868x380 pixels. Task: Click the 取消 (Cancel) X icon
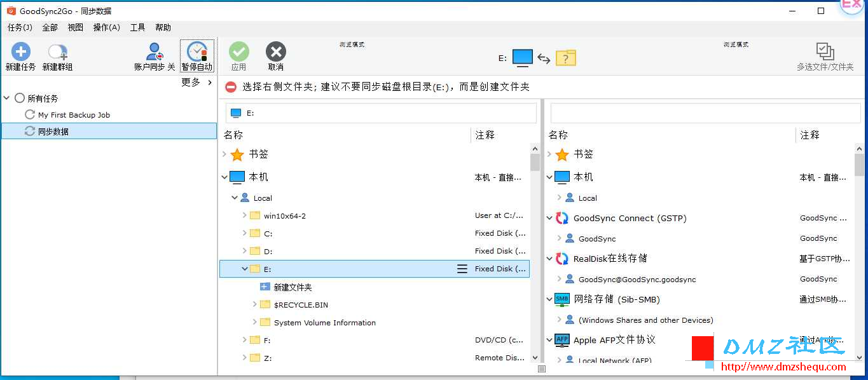[x=276, y=52]
